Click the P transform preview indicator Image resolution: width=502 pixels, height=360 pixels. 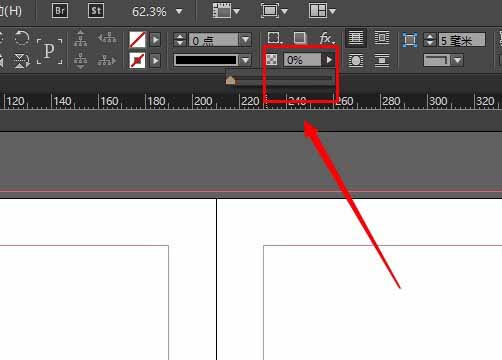(x=49, y=51)
